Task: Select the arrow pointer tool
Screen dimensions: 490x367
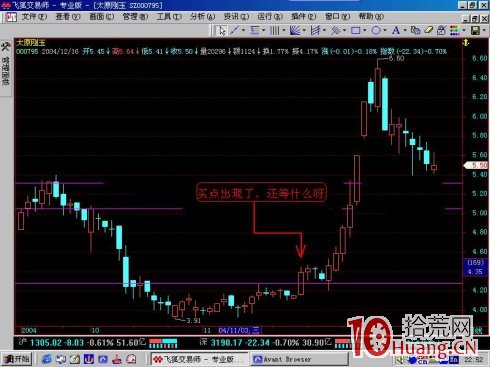Action: pos(222,31)
